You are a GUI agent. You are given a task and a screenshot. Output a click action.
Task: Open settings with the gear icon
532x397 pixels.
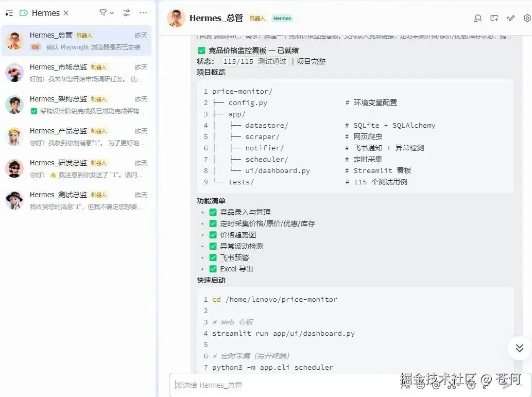(526, 18)
